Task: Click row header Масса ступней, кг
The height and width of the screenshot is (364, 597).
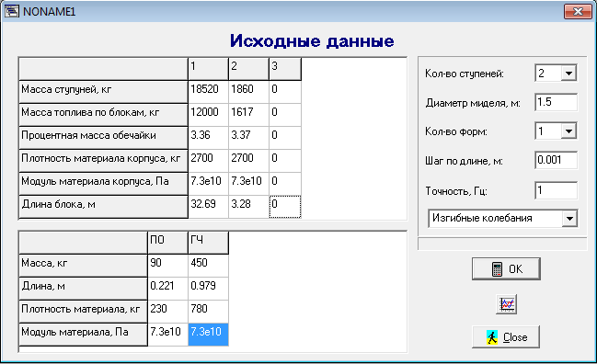Action: coord(103,91)
